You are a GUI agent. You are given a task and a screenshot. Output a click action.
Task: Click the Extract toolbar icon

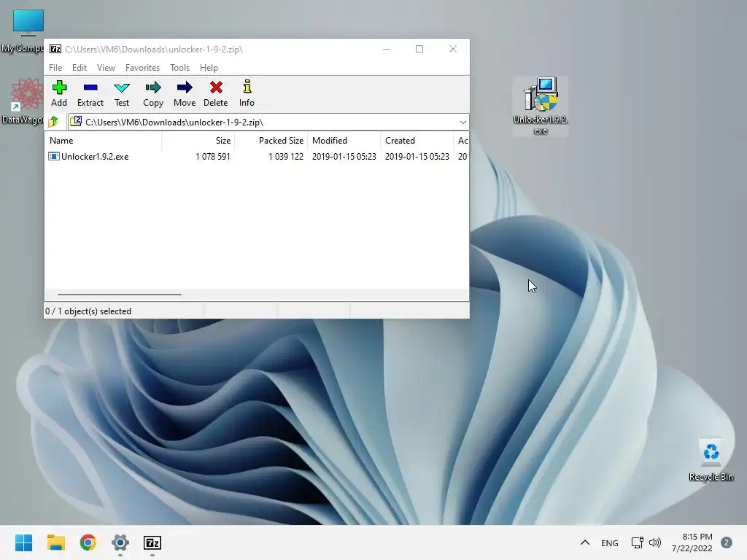[x=90, y=93]
